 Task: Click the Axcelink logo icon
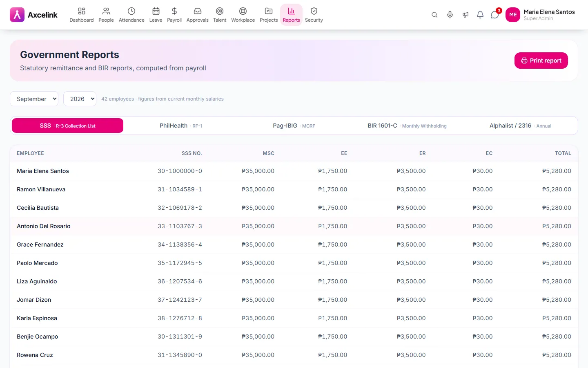17,15
